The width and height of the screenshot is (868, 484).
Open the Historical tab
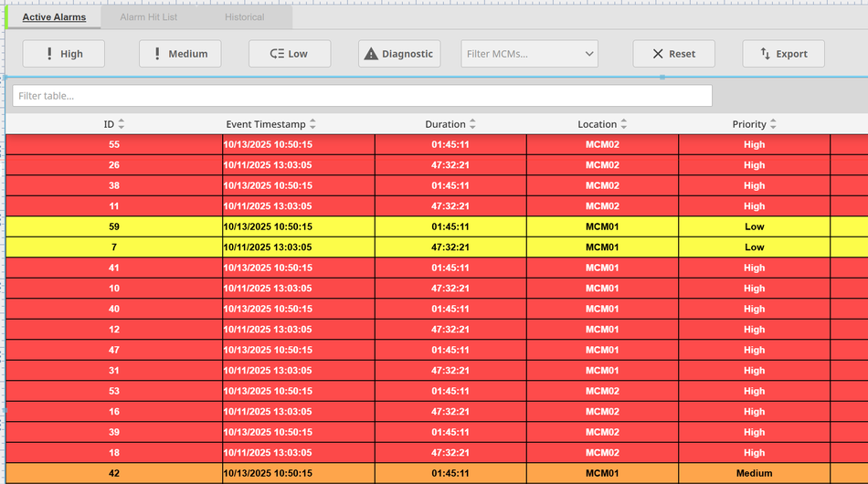(244, 17)
